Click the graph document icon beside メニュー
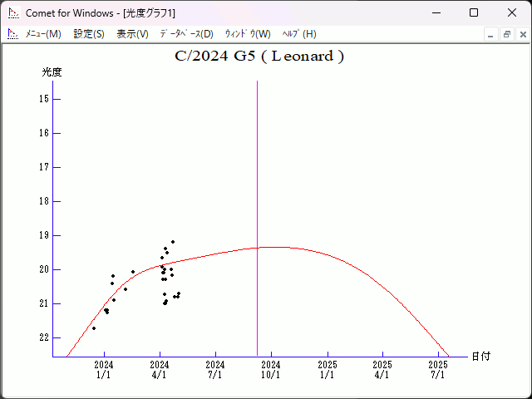The height and width of the screenshot is (399, 532). (12, 34)
